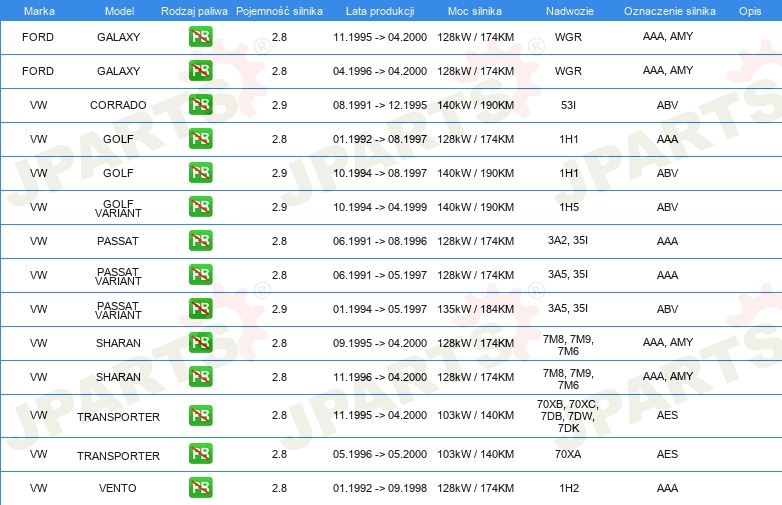Viewport: 782px width, 505px height.
Task: Select fuel icon for Golf 2.9 1H1 row
Action: tap(200, 172)
